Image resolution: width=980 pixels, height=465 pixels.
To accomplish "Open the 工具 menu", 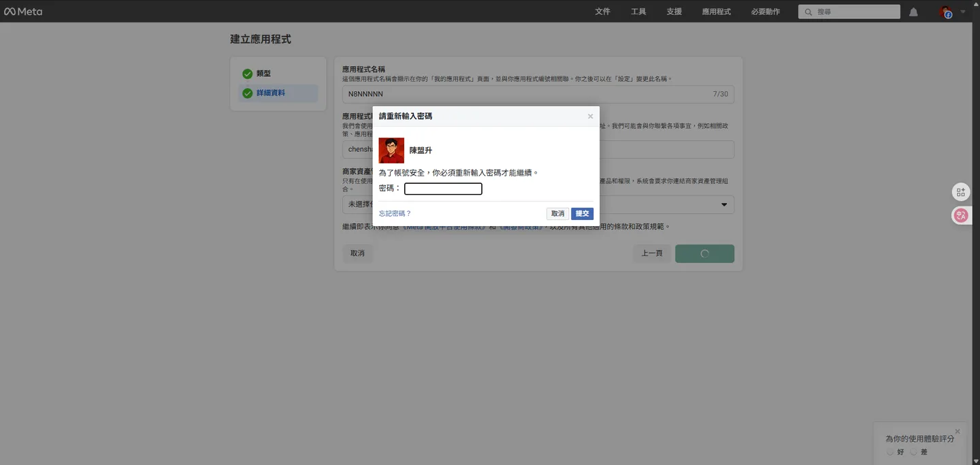I will click(x=638, y=12).
